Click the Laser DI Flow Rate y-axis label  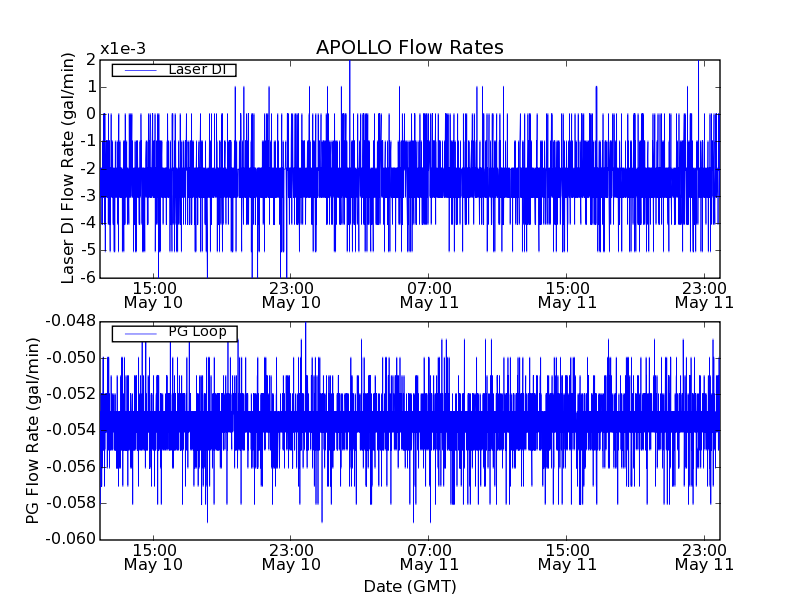tap(69, 168)
